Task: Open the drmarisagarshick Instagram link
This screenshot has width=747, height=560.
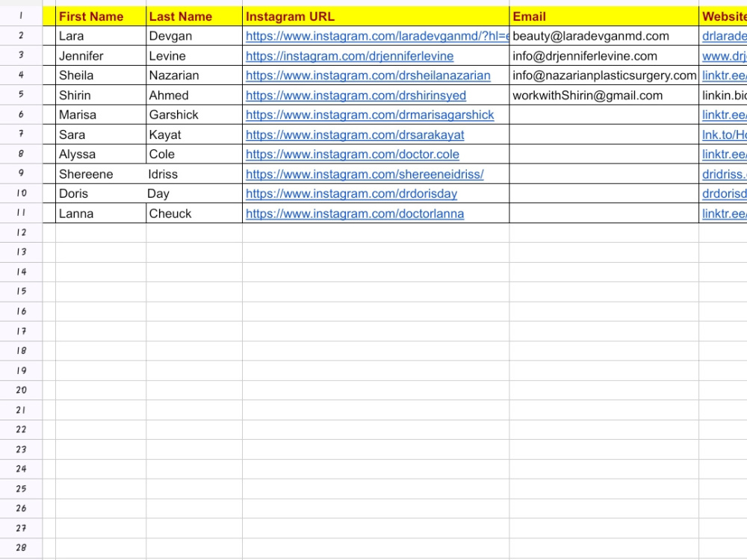Action: pyautogui.click(x=370, y=115)
